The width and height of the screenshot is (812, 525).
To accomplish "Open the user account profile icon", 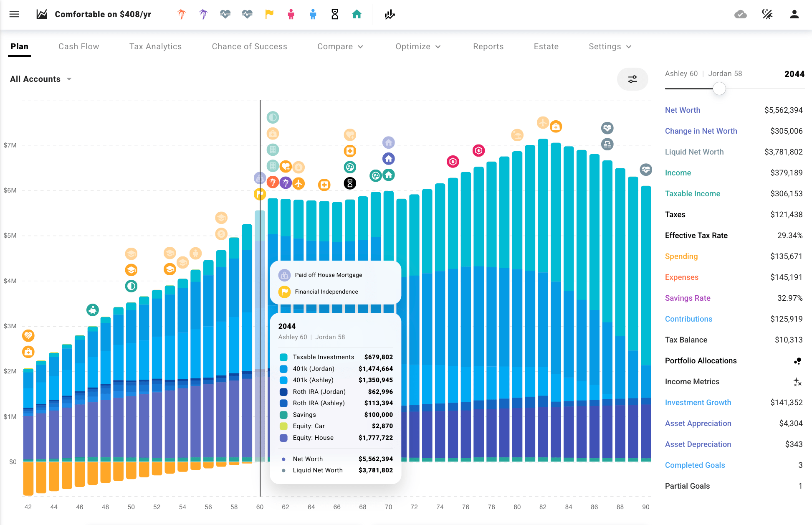I will 794,14.
